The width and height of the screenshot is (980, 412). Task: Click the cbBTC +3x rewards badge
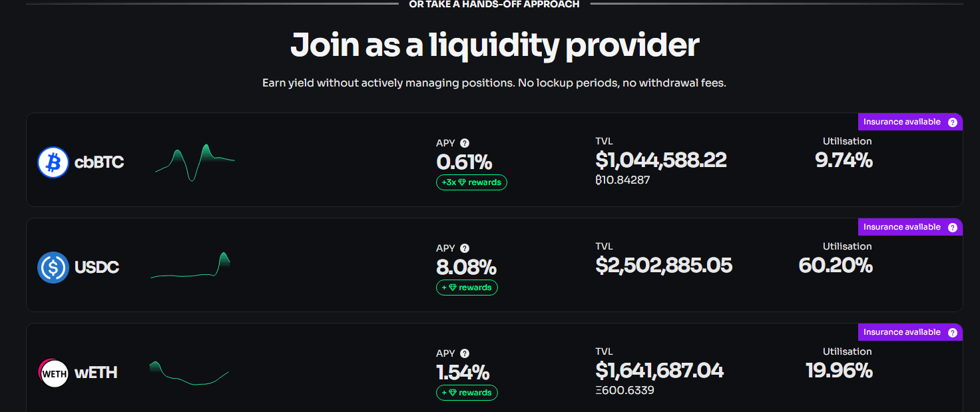click(x=471, y=182)
